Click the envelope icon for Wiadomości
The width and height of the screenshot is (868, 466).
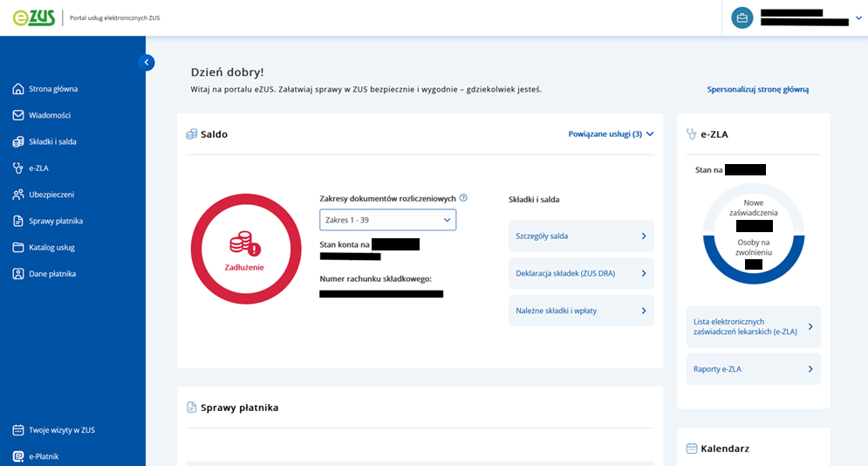tap(18, 115)
